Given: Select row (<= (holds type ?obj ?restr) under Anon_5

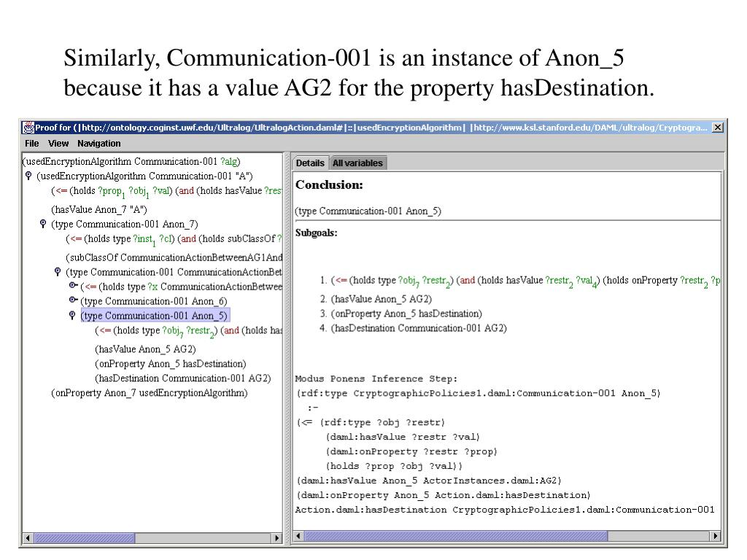Looking at the screenshot, I should (x=189, y=331).
